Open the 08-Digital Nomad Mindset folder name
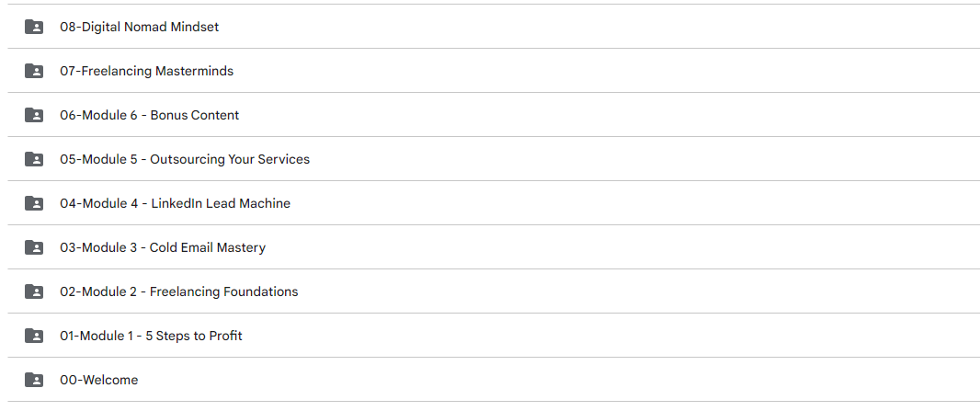 [x=140, y=27]
